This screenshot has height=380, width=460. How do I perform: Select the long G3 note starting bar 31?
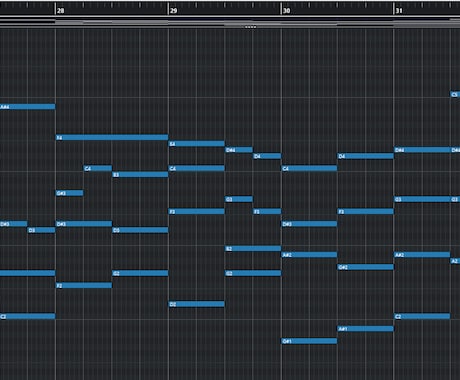[422, 199]
